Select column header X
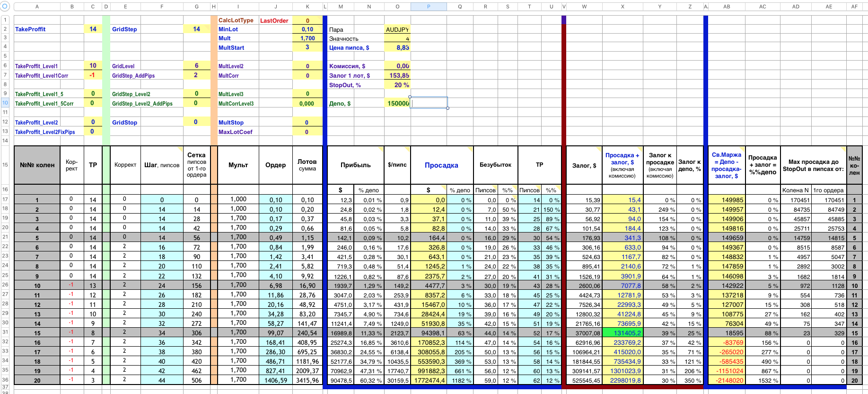This screenshot has height=394, width=868. (623, 7)
